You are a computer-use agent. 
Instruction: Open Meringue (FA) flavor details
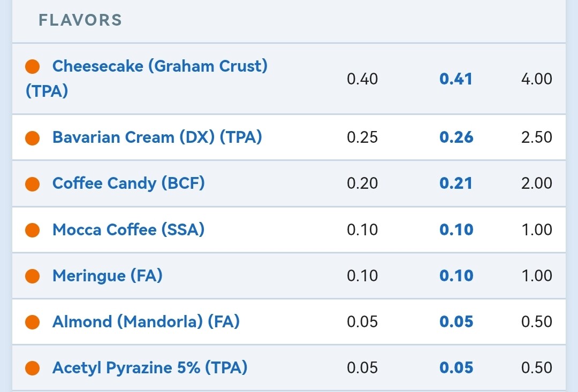tap(107, 275)
